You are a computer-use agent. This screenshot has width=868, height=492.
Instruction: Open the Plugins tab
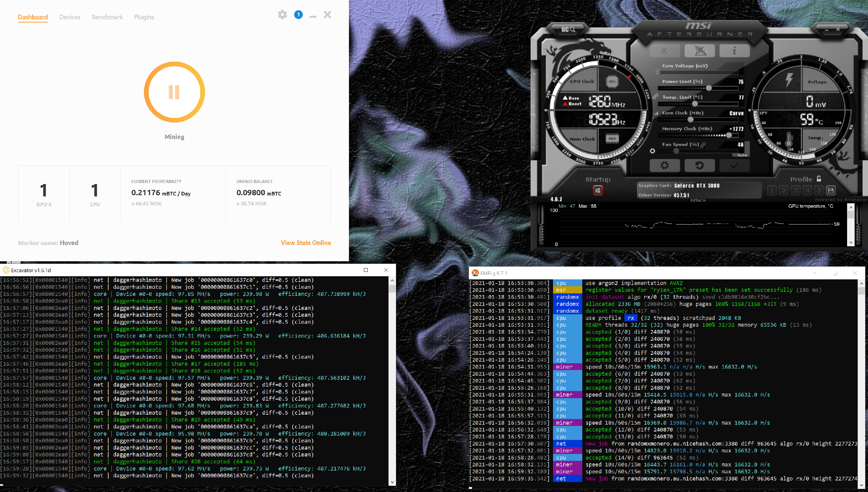[x=144, y=17]
